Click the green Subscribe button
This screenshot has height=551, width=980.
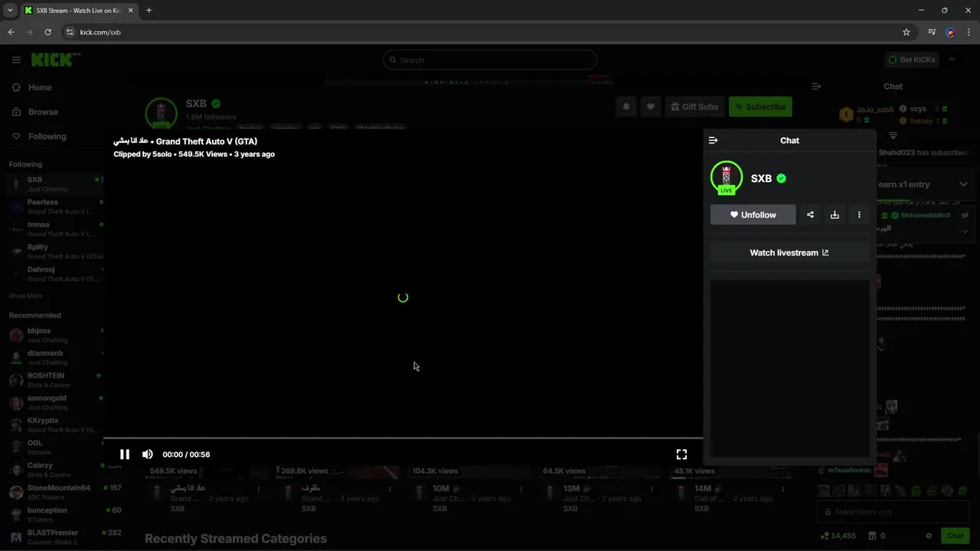pos(760,107)
